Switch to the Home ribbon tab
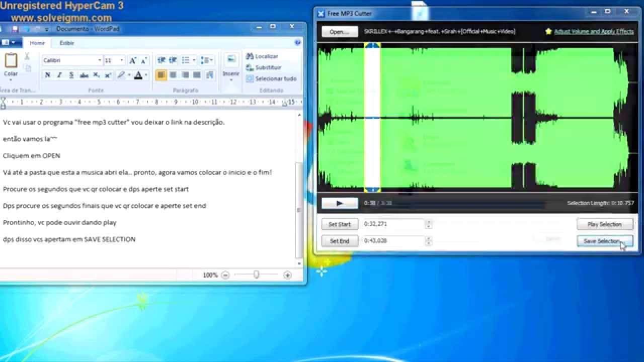The width and height of the screenshot is (644, 362). (37, 43)
